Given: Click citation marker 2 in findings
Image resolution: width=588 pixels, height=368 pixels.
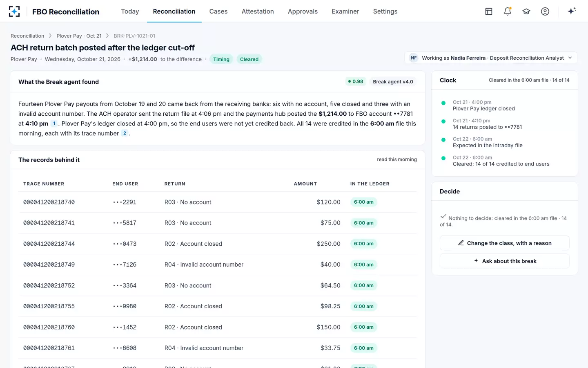Looking at the screenshot, I should pyautogui.click(x=125, y=133).
